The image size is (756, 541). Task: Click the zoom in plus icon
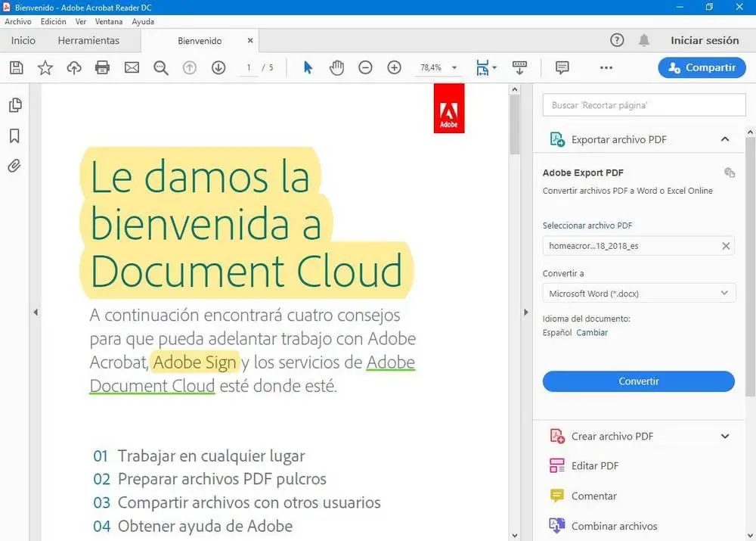click(394, 68)
